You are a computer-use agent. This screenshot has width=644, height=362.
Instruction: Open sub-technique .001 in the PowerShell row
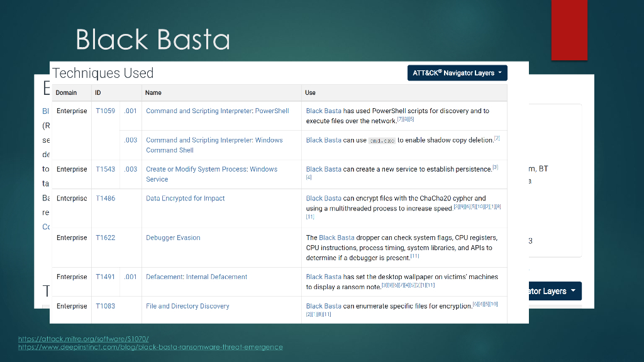pos(131,111)
